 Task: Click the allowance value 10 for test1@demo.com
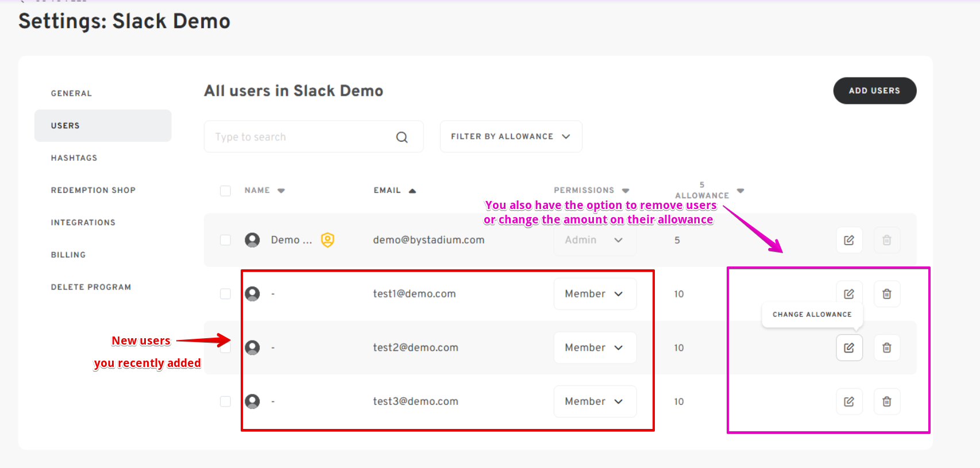tap(679, 294)
